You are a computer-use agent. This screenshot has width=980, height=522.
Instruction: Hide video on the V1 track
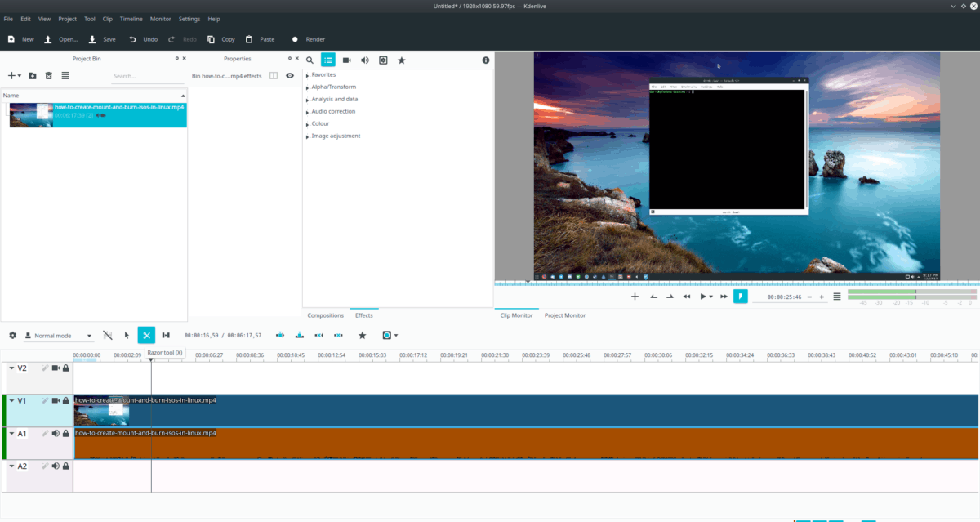(56, 401)
